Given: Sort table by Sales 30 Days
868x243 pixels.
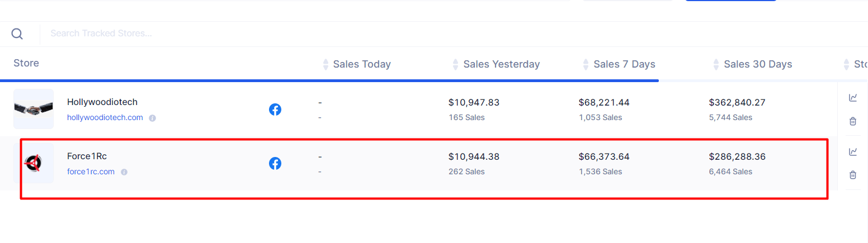Looking at the screenshot, I should click(757, 64).
